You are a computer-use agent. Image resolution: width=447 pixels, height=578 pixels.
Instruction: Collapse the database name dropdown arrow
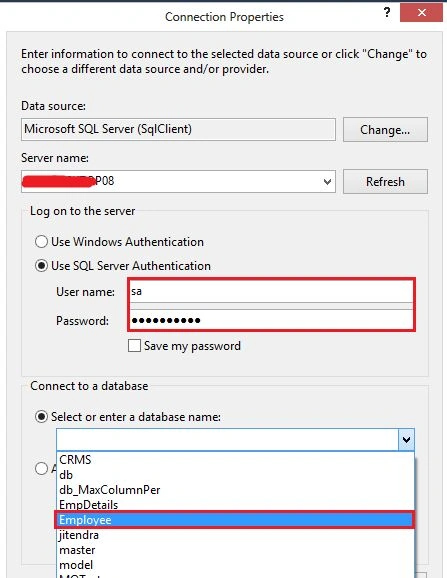406,439
